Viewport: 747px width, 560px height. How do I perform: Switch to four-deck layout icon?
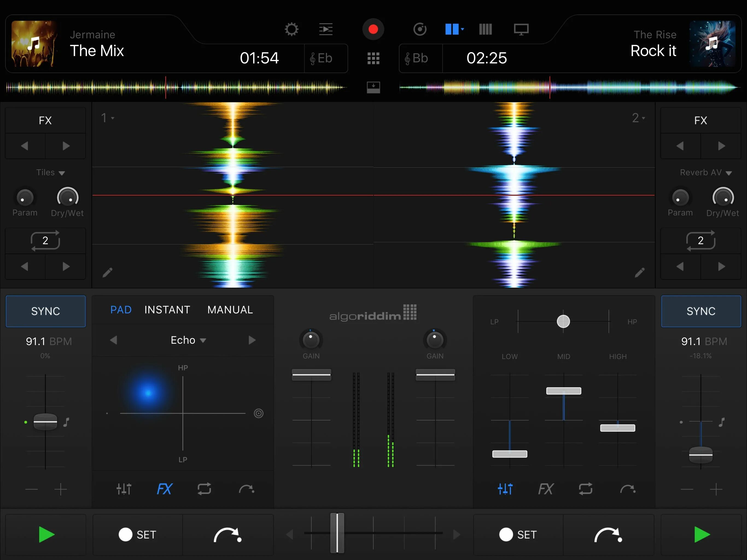[485, 29]
